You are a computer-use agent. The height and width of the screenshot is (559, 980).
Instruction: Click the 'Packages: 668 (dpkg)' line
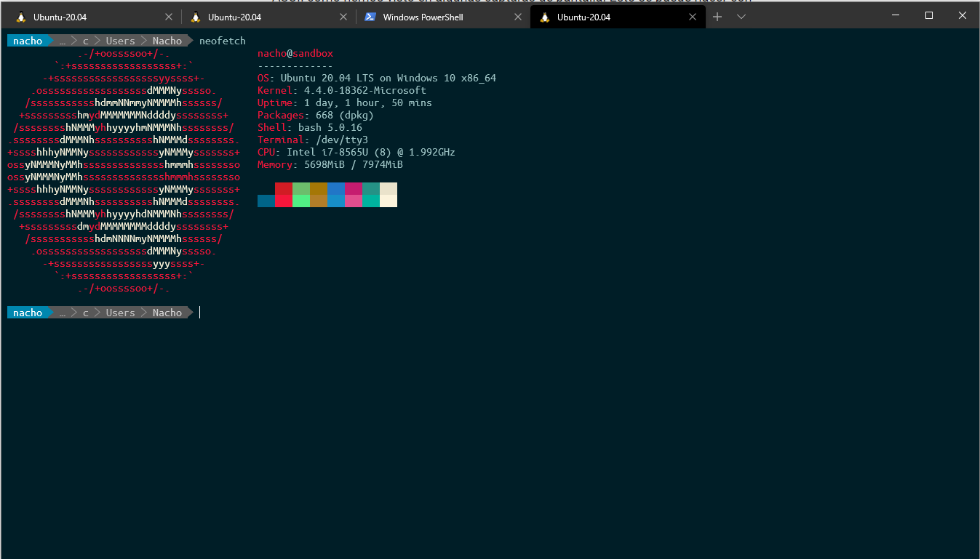click(x=316, y=115)
